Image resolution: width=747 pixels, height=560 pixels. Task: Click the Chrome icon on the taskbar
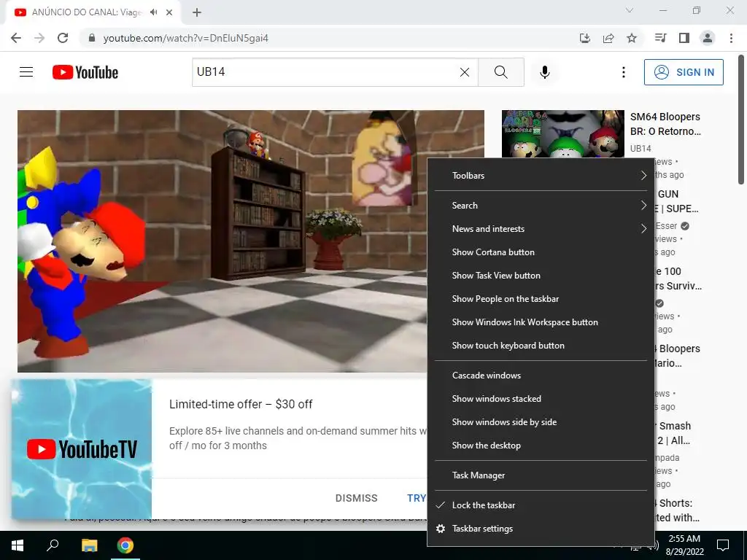(125, 545)
